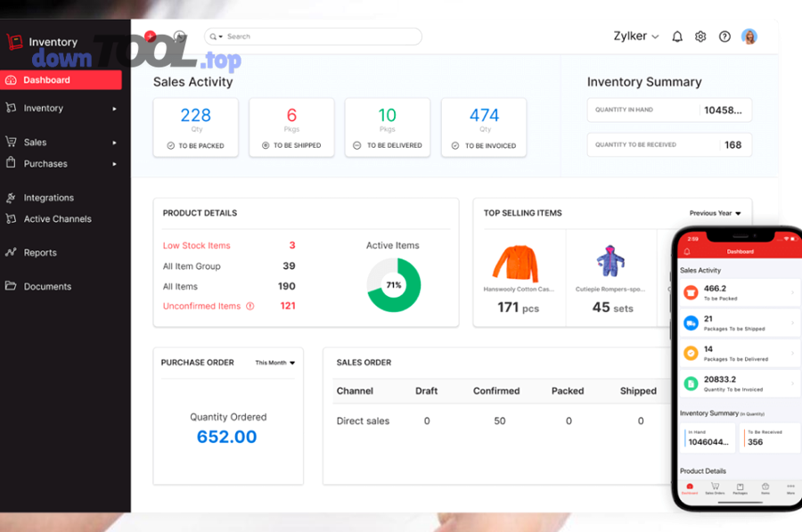Image resolution: width=802 pixels, height=532 pixels.
Task: Click the Inventory sidebar menu icon
Action: pos(11,108)
